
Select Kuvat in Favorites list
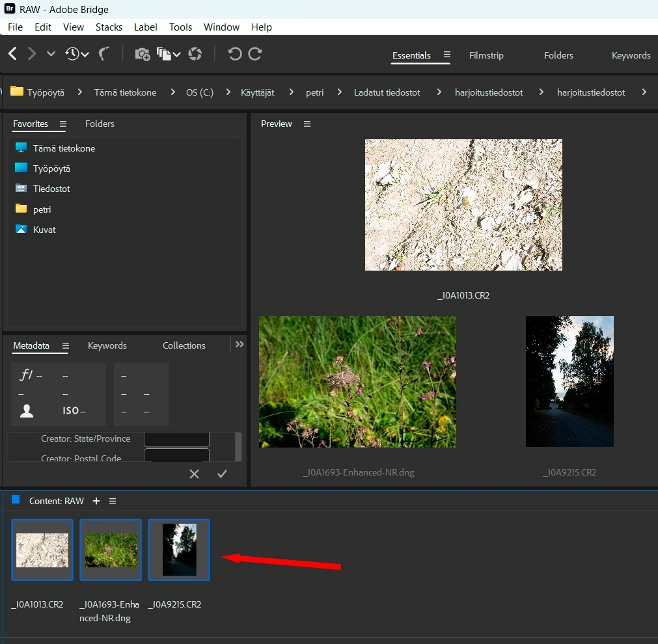(x=44, y=230)
